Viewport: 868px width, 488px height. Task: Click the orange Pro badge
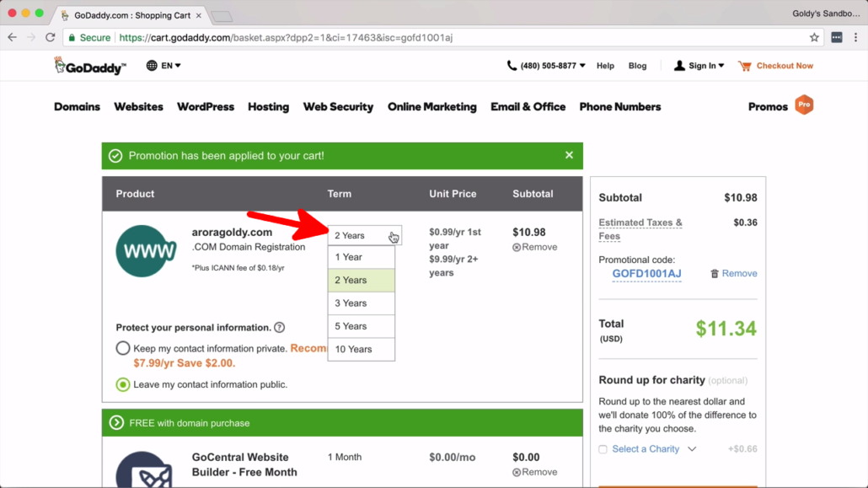click(804, 105)
